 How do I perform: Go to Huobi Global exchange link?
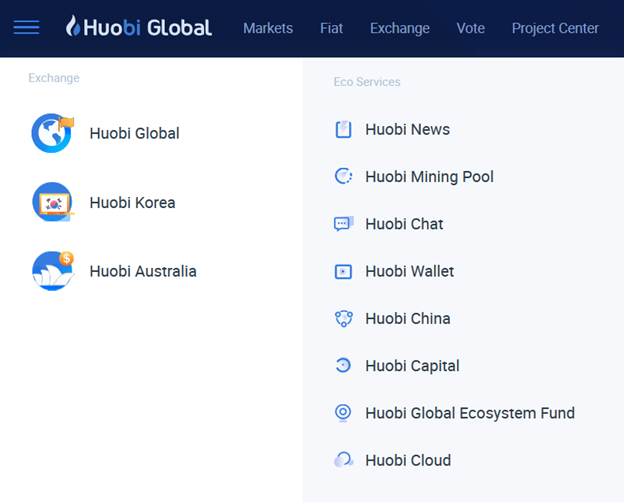(135, 133)
